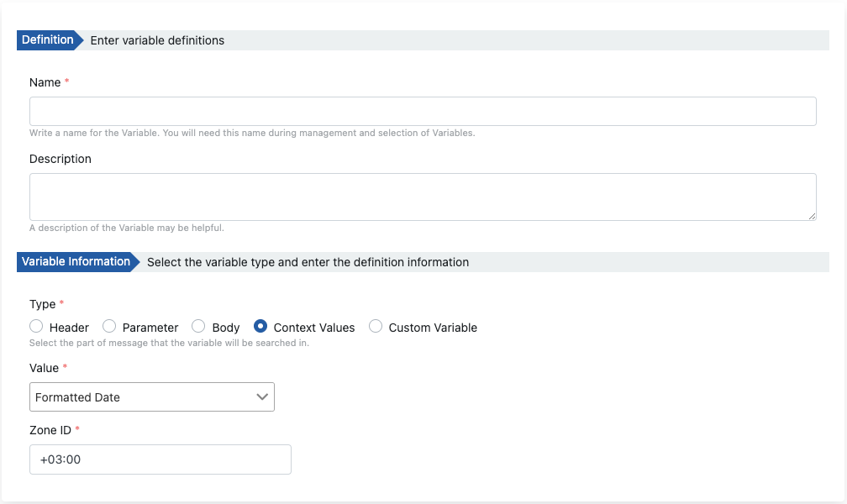Click the Type field label
The width and height of the screenshot is (847, 504).
coord(42,304)
